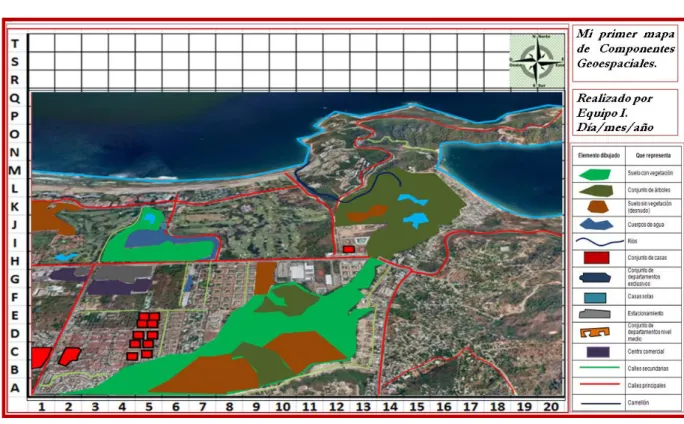Click the small red house block near column 13
This screenshot has width=684, height=424.
pos(349,250)
